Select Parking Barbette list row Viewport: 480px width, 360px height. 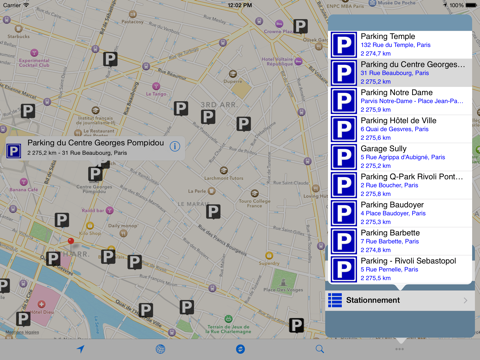pos(400,241)
